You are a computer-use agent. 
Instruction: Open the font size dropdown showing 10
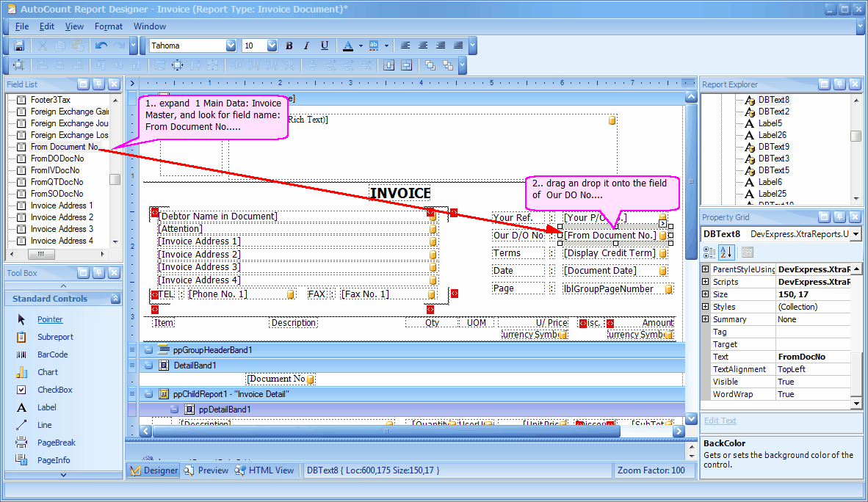point(272,46)
